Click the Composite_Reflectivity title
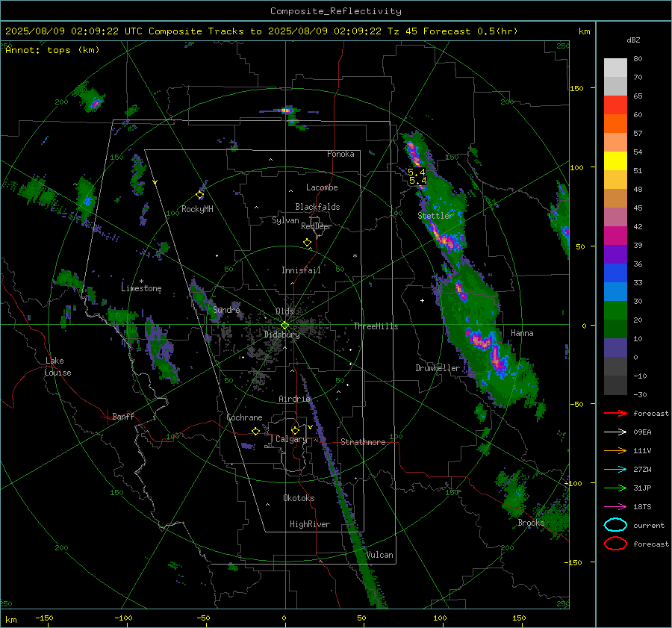The height and width of the screenshot is (628, 672). [336, 11]
